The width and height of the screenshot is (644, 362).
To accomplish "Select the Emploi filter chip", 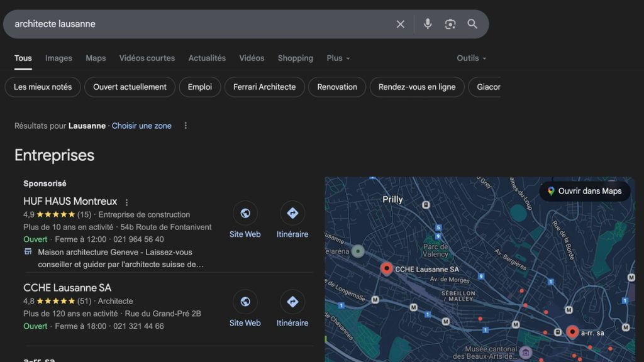I will [x=200, y=87].
